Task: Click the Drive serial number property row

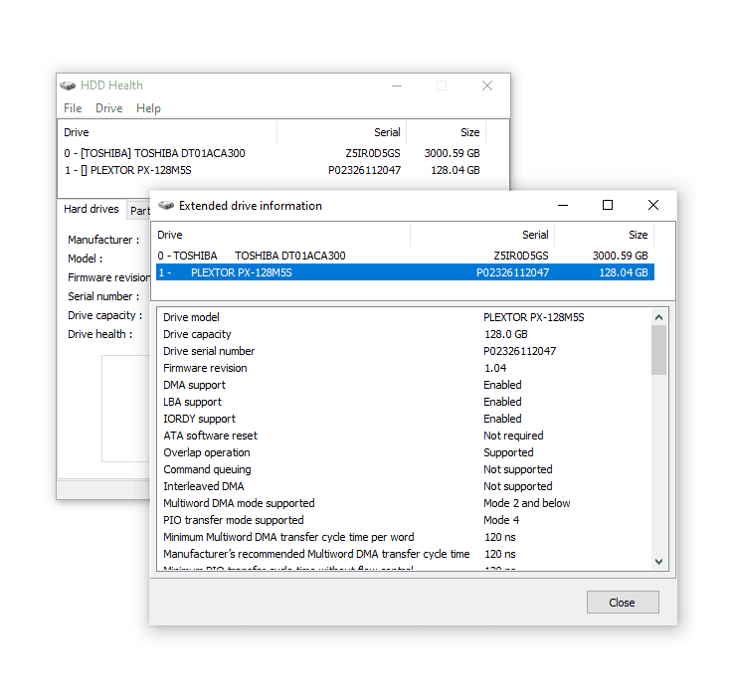Action: [405, 351]
